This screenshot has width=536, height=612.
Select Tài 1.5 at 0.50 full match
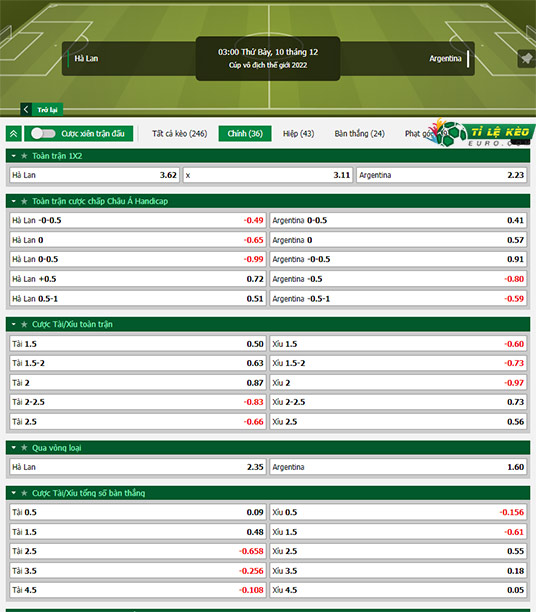(137, 343)
